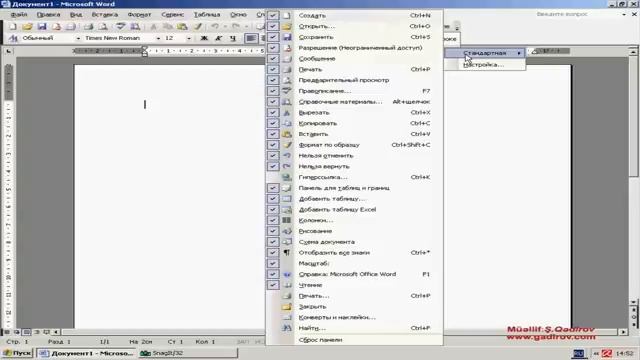Viewport: 640px width, 360px height.
Task: Click the Найти binoculars icon in list
Action: click(287, 328)
